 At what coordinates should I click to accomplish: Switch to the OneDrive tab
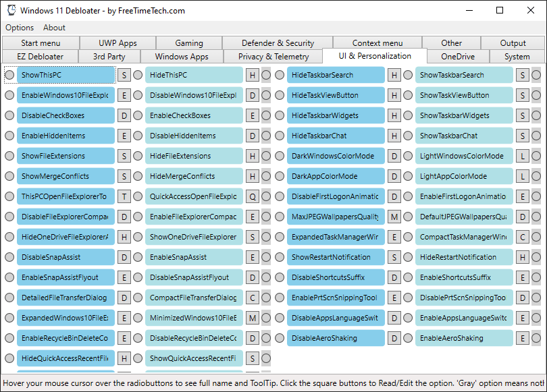(x=458, y=57)
